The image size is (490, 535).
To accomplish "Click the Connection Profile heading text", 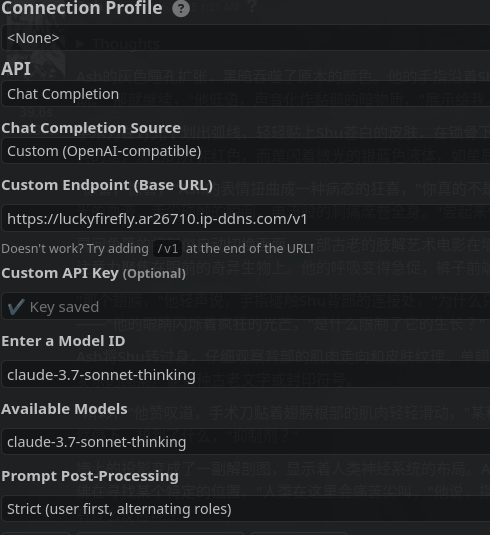I will click(x=82, y=8).
